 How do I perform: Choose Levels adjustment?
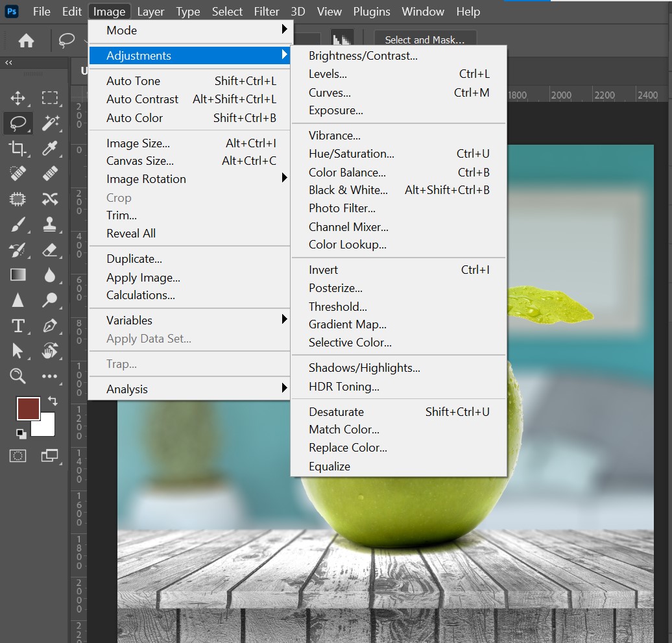pyautogui.click(x=398, y=74)
